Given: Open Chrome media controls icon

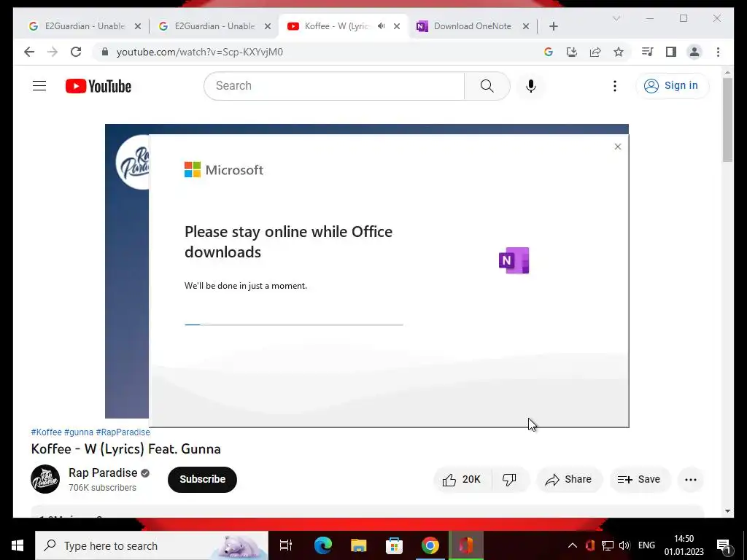Looking at the screenshot, I should [648, 52].
